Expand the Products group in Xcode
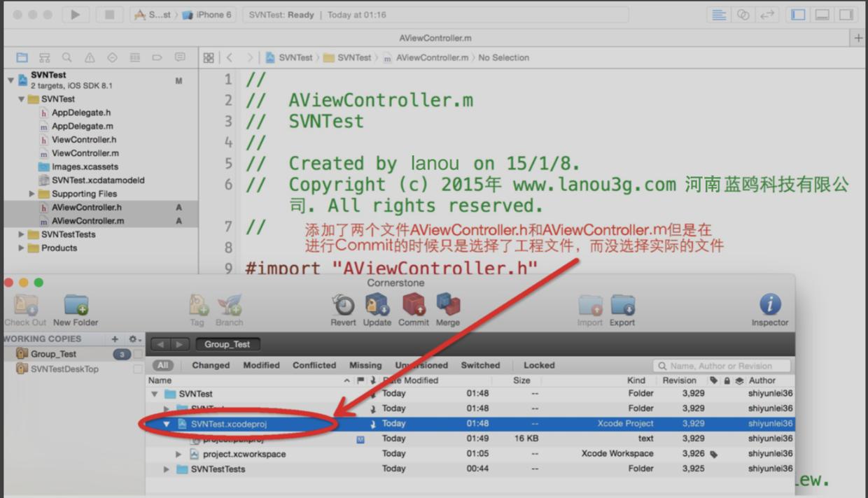 [22, 248]
